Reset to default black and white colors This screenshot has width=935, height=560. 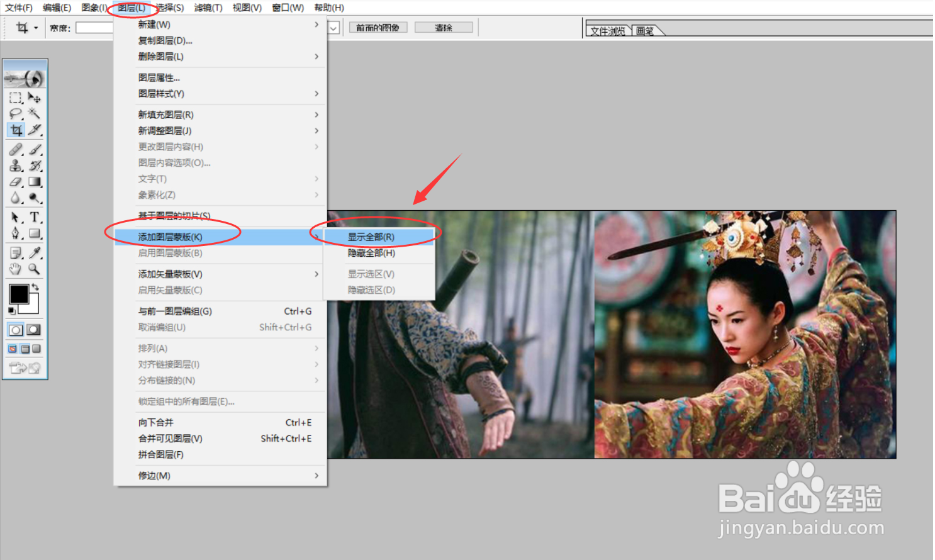12,311
